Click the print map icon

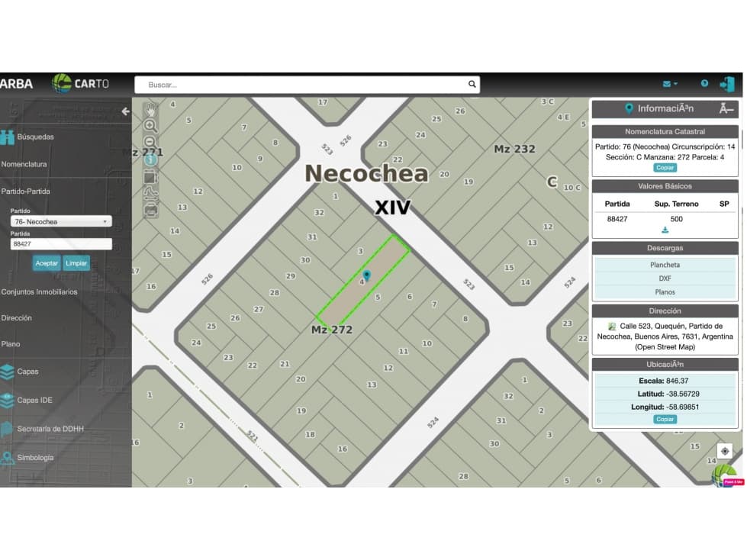tap(151, 210)
